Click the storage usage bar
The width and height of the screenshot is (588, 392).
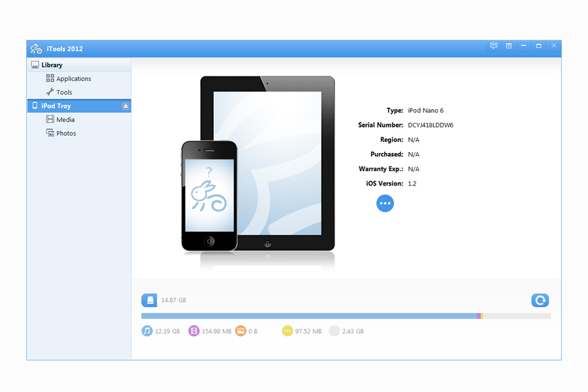tap(346, 316)
